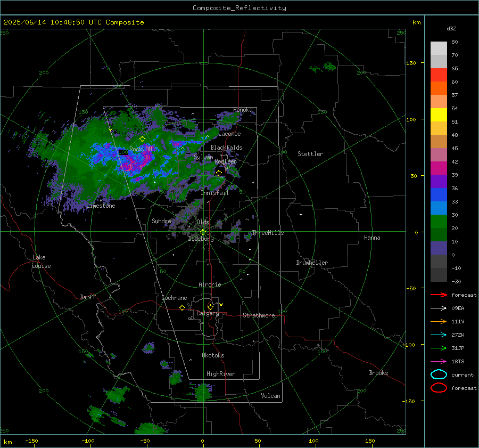Screen dimensions: 479x448
Task: Click the Ponoka city label
Action: (243, 110)
